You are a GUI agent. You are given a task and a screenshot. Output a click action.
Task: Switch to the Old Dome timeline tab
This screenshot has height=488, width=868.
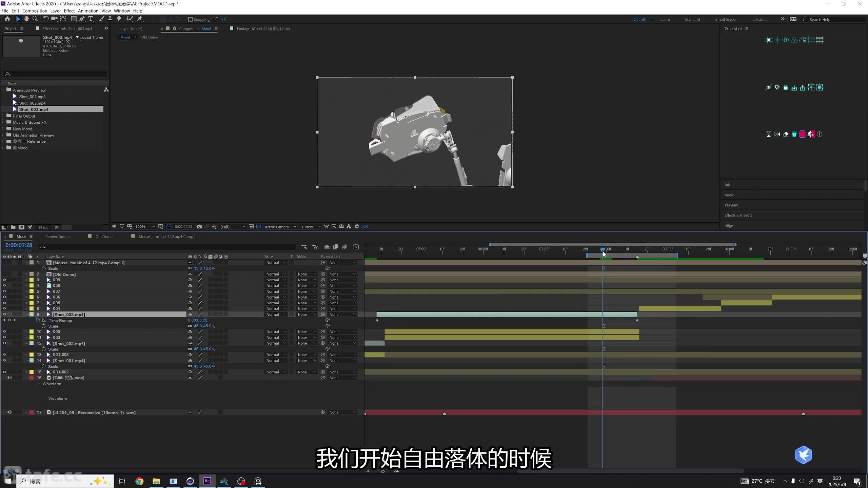pyautogui.click(x=104, y=237)
